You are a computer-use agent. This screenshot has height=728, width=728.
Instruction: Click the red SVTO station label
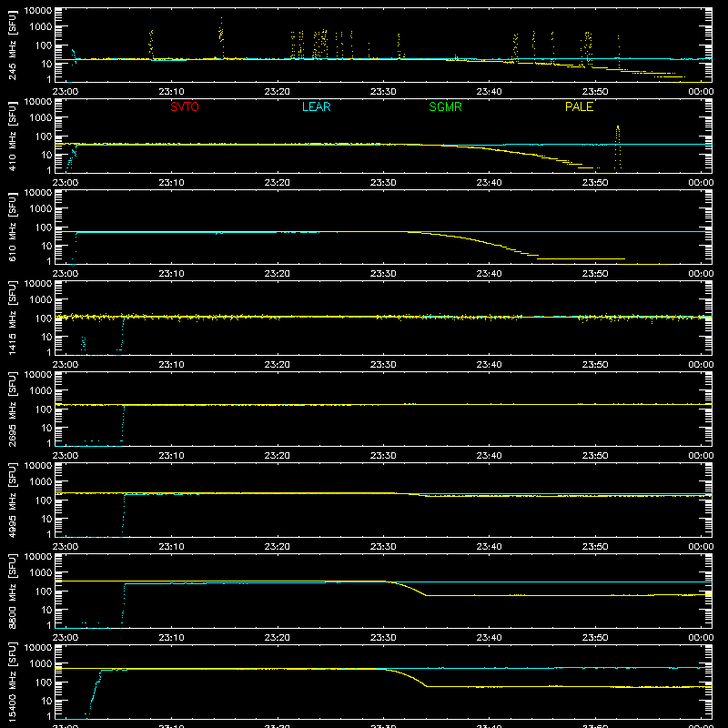[185, 106]
